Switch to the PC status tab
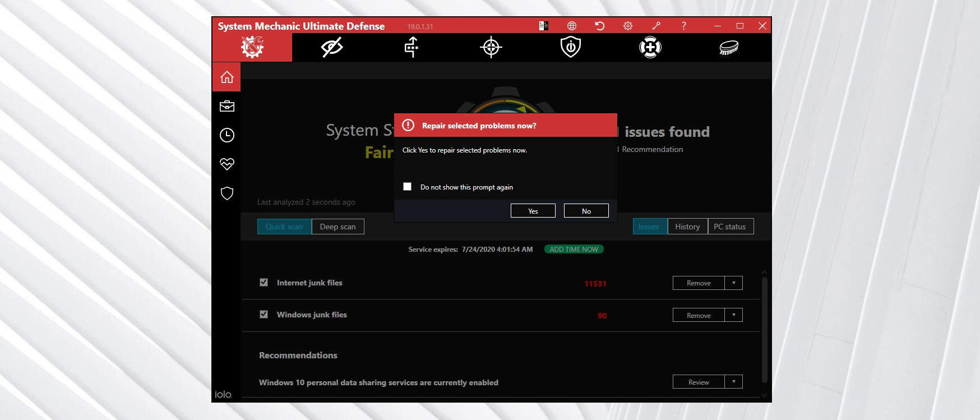 tap(730, 227)
